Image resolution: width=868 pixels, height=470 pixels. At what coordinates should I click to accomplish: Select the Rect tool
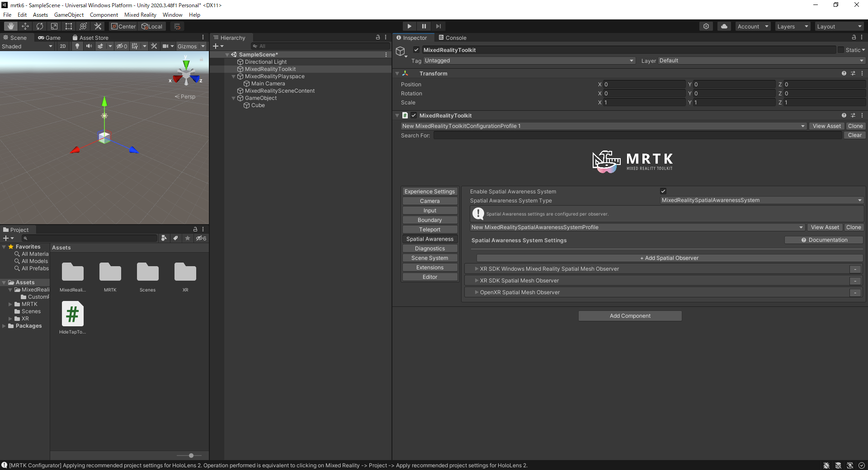click(x=69, y=26)
